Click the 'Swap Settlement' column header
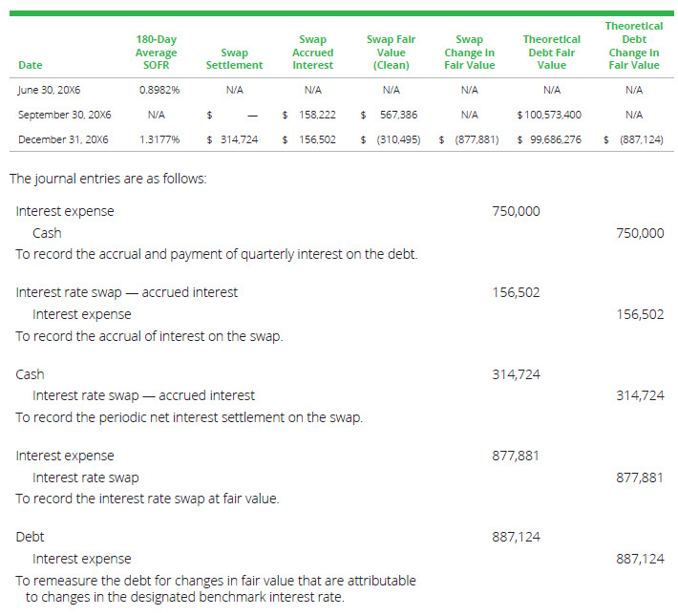The height and width of the screenshot is (616, 678). pyautogui.click(x=234, y=59)
